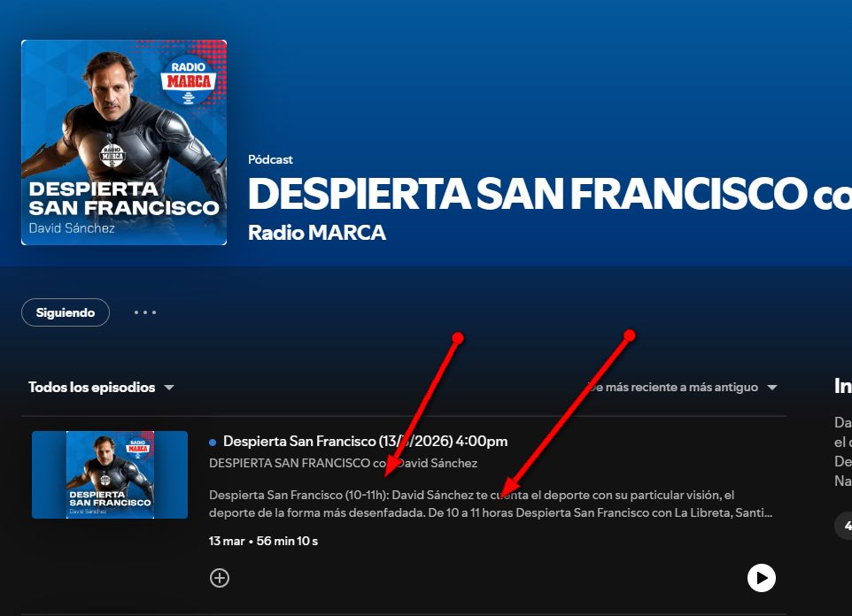
Task: Expand the Todos los episodios filter dropdown
Action: click(x=101, y=388)
